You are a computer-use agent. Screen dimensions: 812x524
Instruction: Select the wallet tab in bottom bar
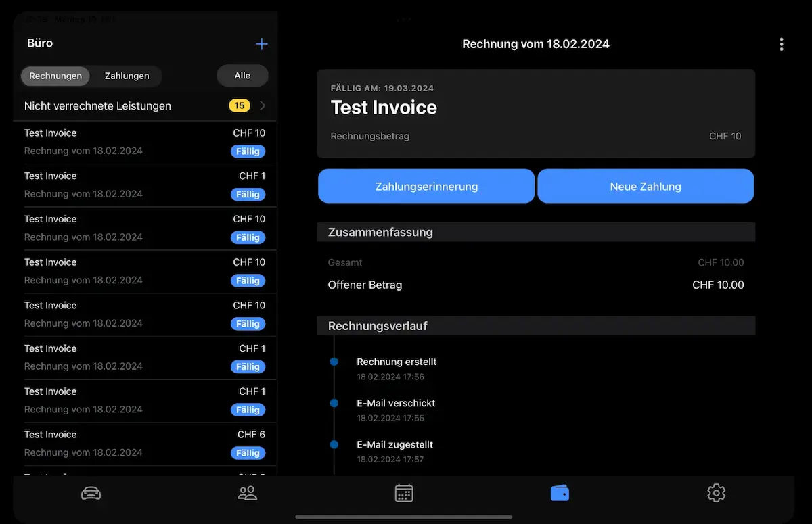(560, 494)
